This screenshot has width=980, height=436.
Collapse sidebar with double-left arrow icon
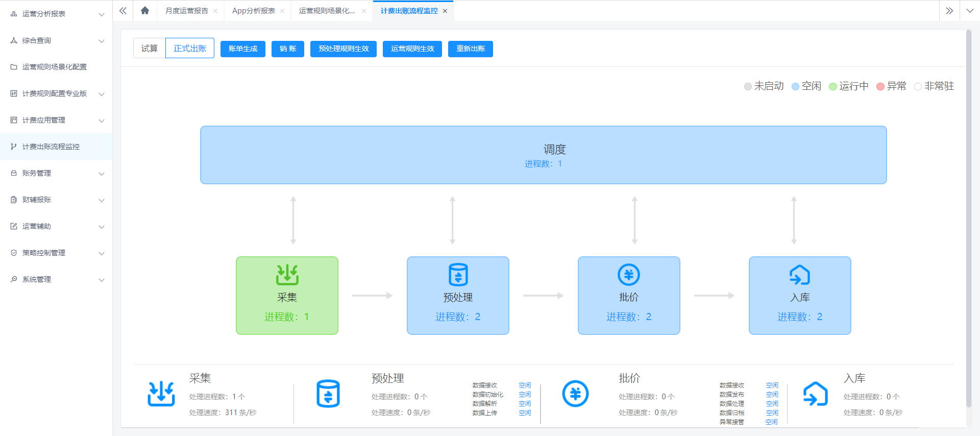[x=123, y=11]
